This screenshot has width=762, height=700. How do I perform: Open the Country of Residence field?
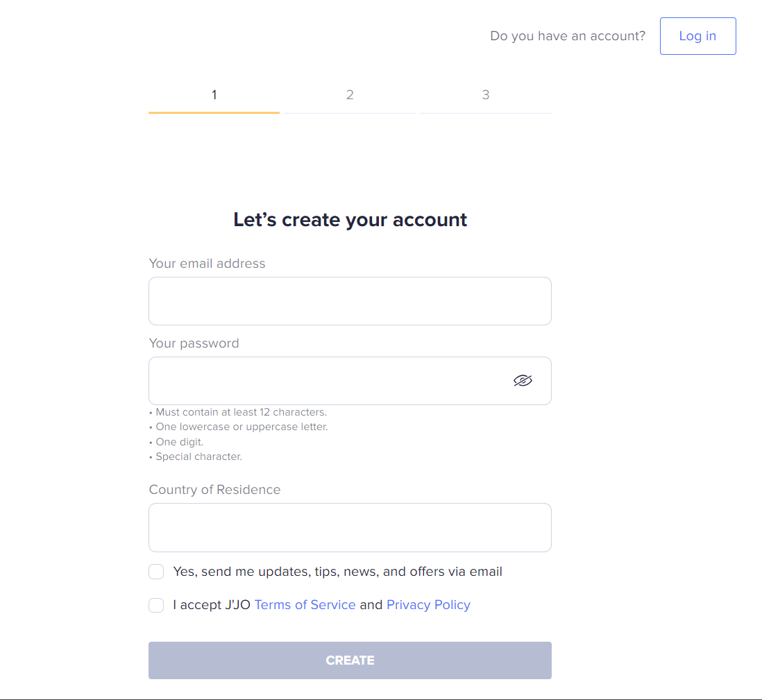point(350,527)
